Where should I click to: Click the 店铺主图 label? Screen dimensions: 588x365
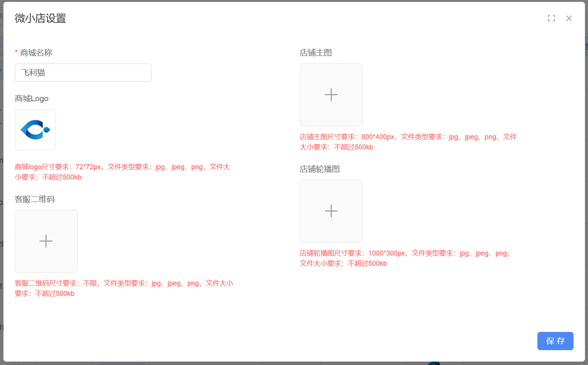tap(316, 53)
